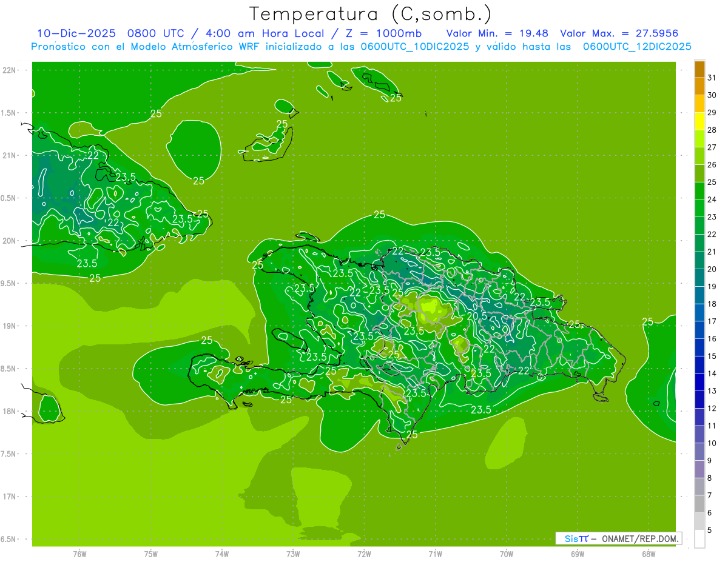Select the yellow legend swatch between 28 and 29
Viewport: 728px width, 562px height.
click(x=699, y=121)
